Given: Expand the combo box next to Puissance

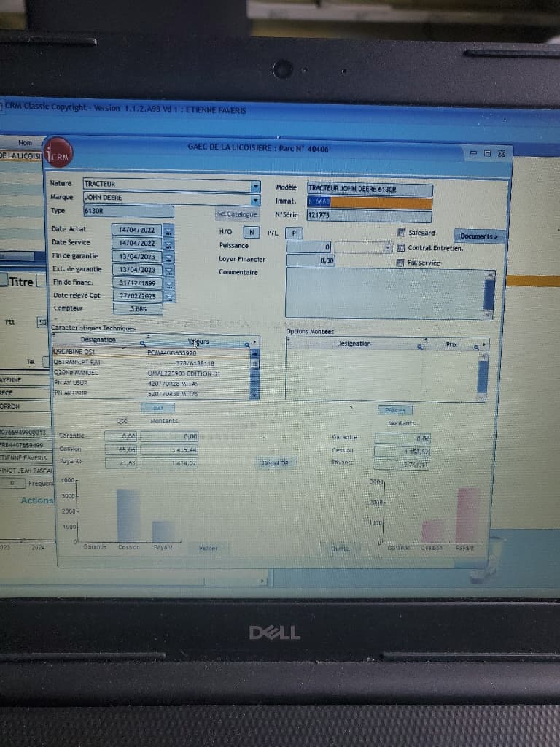Looking at the screenshot, I should tap(388, 248).
